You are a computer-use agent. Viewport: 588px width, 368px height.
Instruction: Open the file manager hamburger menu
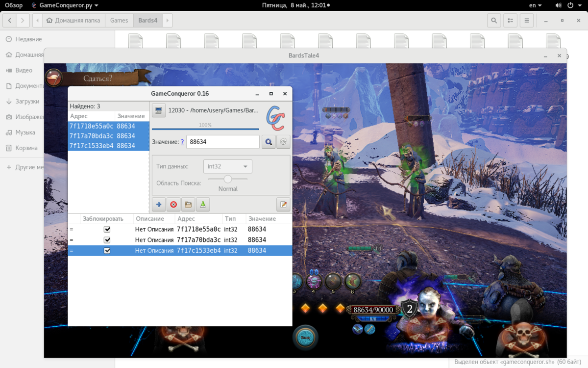(526, 21)
